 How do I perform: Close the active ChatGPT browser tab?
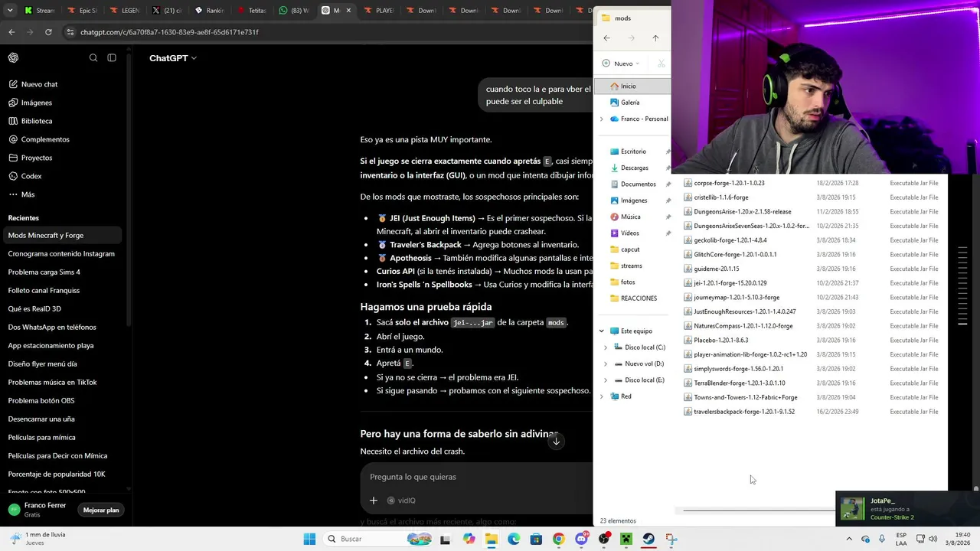349,11
